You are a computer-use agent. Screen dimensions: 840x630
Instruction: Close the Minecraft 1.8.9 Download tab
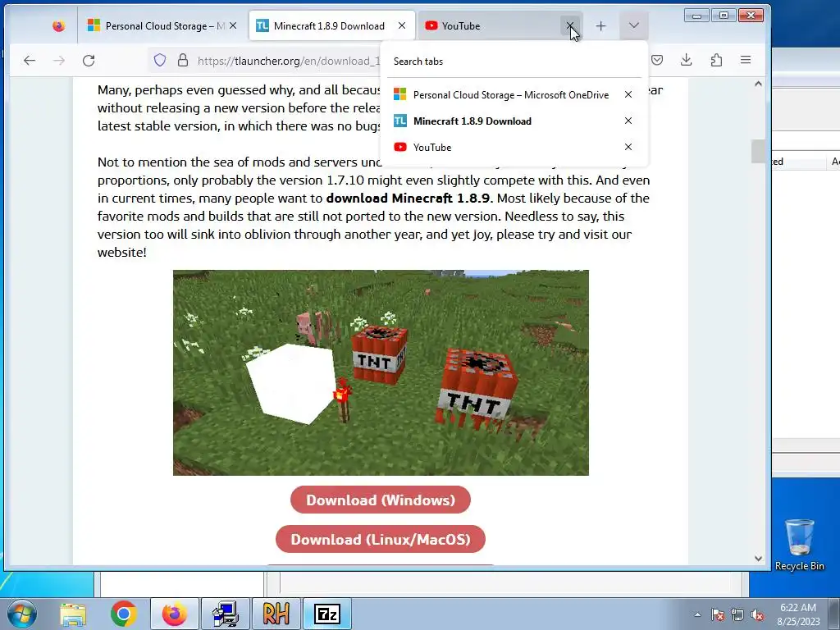(402, 25)
